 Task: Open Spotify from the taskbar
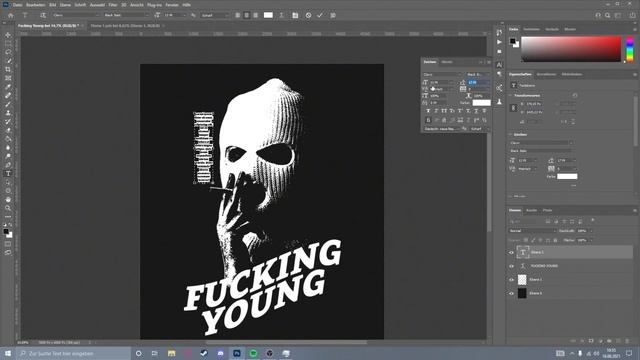coord(253,353)
